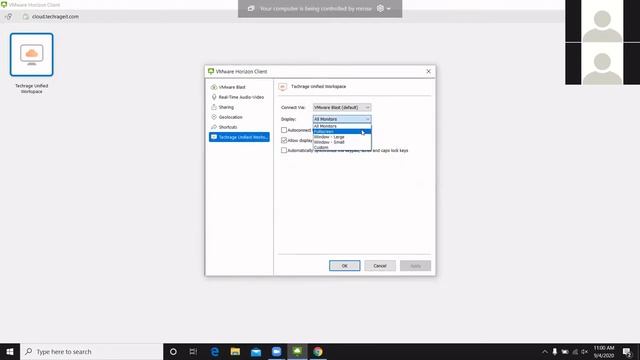
Task: Close the VMware Horizon Client settings dialog
Action: pos(429,71)
